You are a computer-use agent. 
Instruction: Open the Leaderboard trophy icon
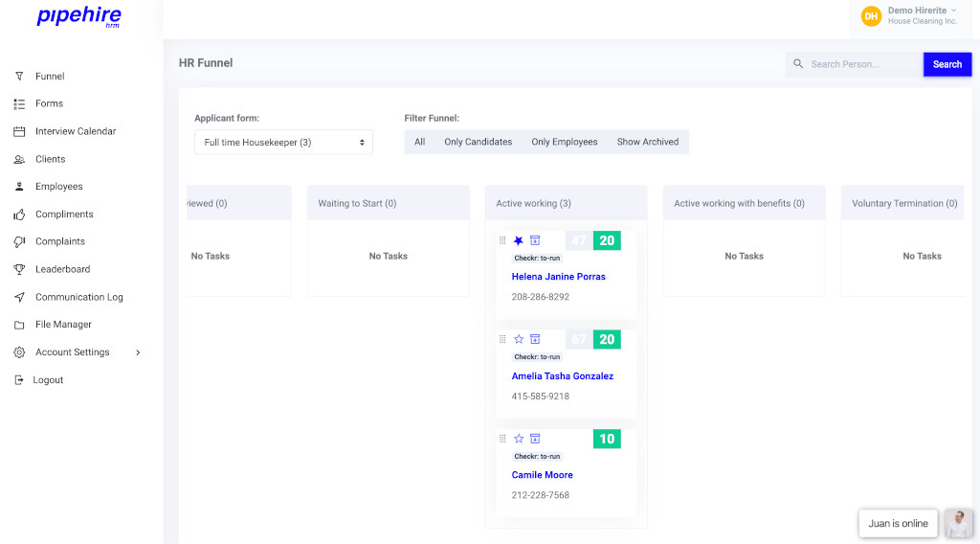19,269
